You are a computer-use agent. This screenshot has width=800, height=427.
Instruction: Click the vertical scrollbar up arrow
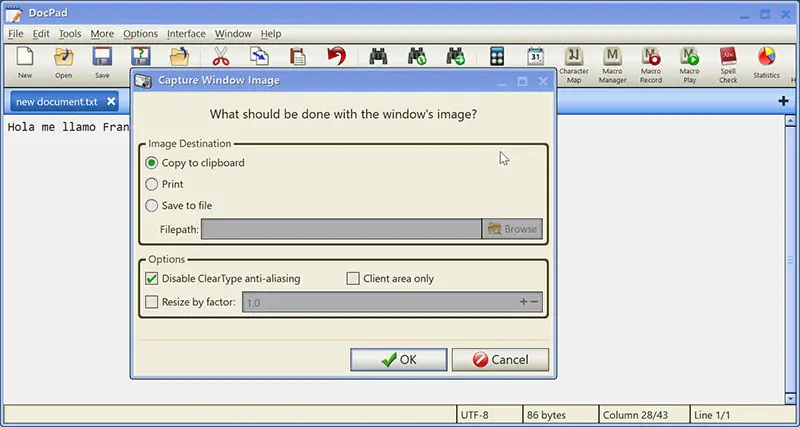(x=790, y=121)
